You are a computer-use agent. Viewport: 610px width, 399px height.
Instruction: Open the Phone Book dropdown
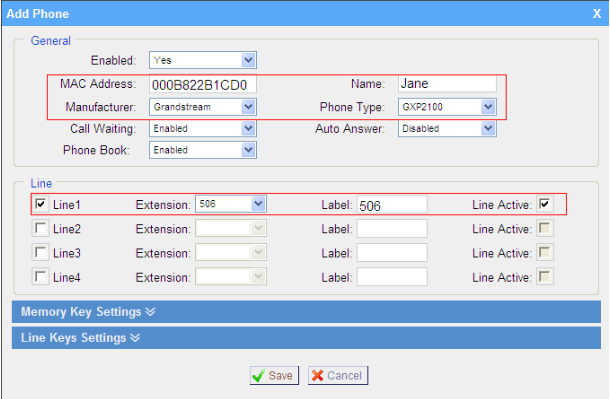click(203, 150)
